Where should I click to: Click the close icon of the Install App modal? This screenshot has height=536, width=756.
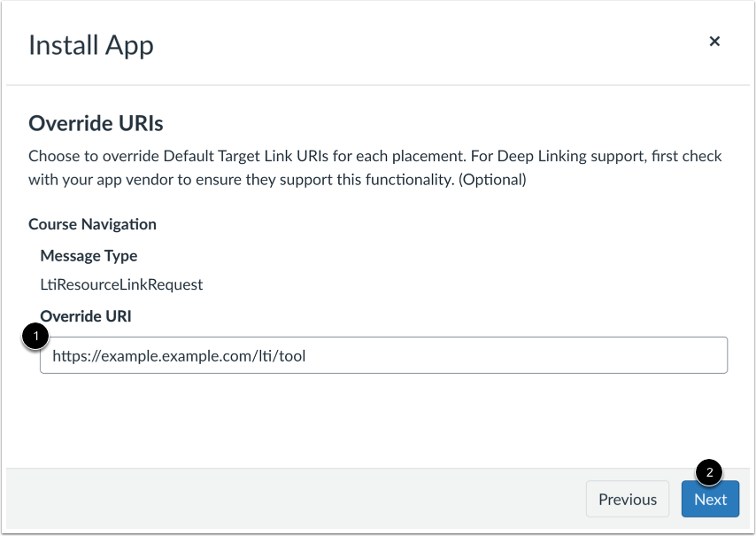click(715, 41)
